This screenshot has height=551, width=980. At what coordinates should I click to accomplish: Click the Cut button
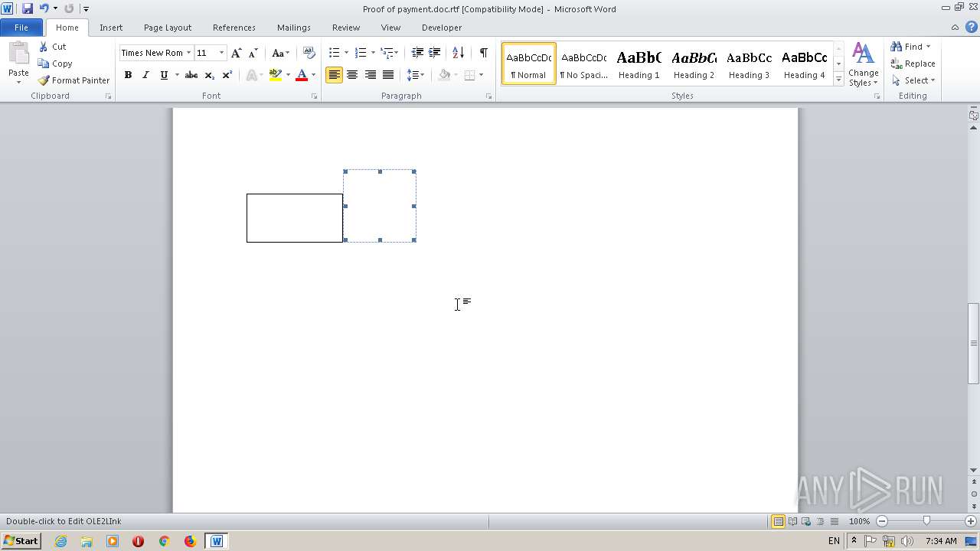click(53, 47)
